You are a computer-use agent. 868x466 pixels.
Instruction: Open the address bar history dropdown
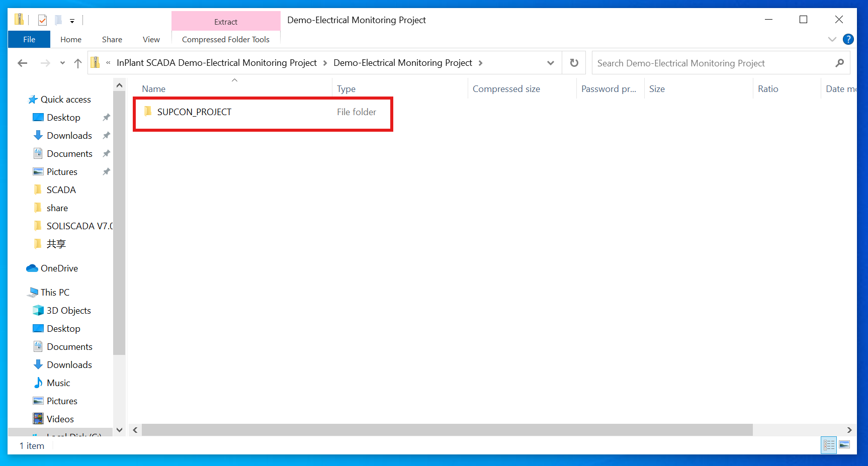click(551, 63)
